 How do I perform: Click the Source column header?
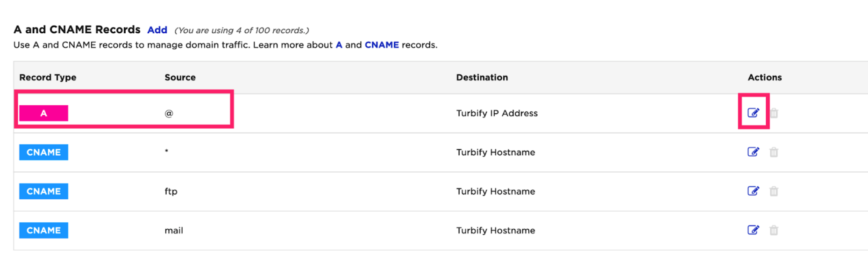[x=180, y=78]
